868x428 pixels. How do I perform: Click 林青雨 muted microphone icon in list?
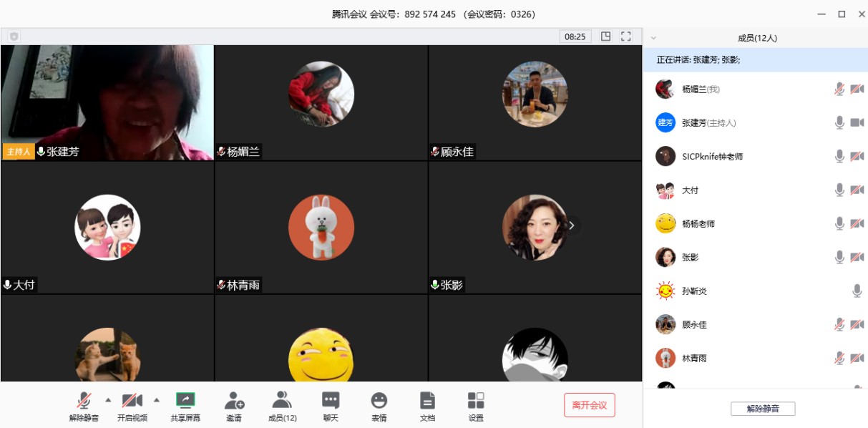(839, 359)
